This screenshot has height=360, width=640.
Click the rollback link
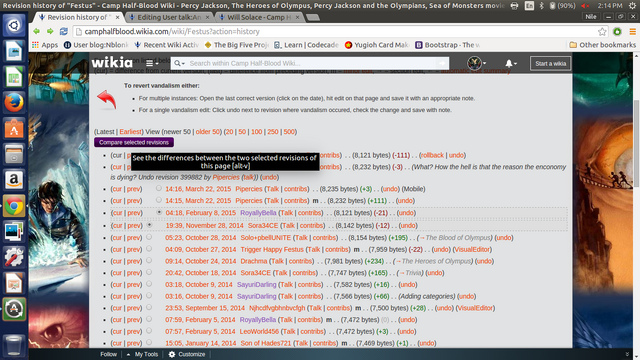coord(432,155)
